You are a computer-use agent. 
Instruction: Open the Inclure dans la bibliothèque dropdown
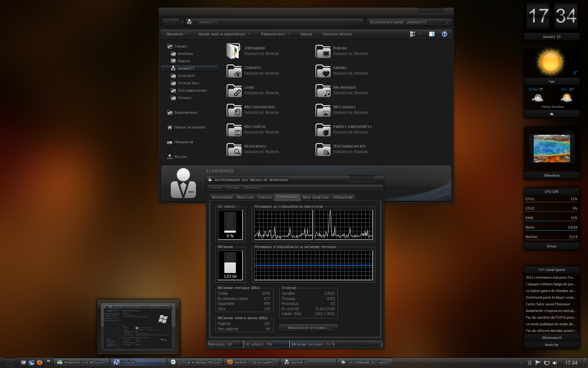pyautogui.click(x=224, y=34)
